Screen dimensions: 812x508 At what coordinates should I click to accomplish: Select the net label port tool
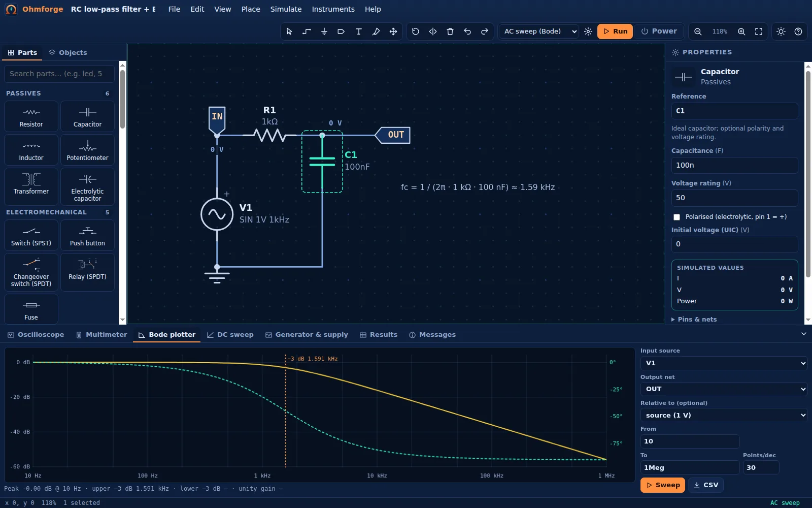click(341, 31)
